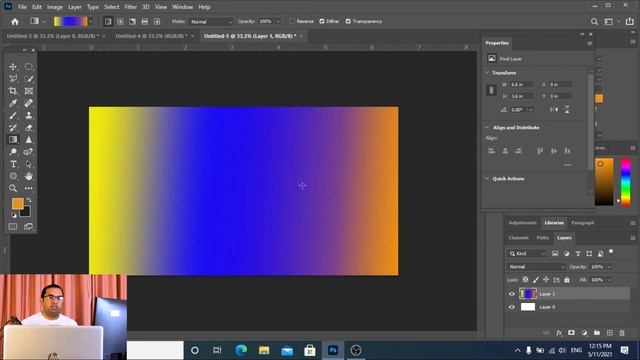Toggle the Transparency checkbox
Image resolution: width=640 pixels, height=360 pixels.
click(x=348, y=21)
